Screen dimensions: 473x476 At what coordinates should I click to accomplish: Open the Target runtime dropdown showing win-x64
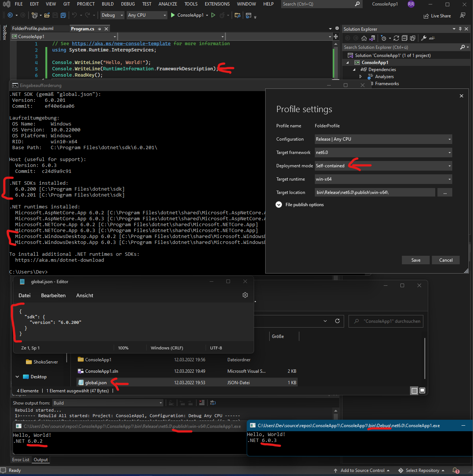(x=449, y=179)
